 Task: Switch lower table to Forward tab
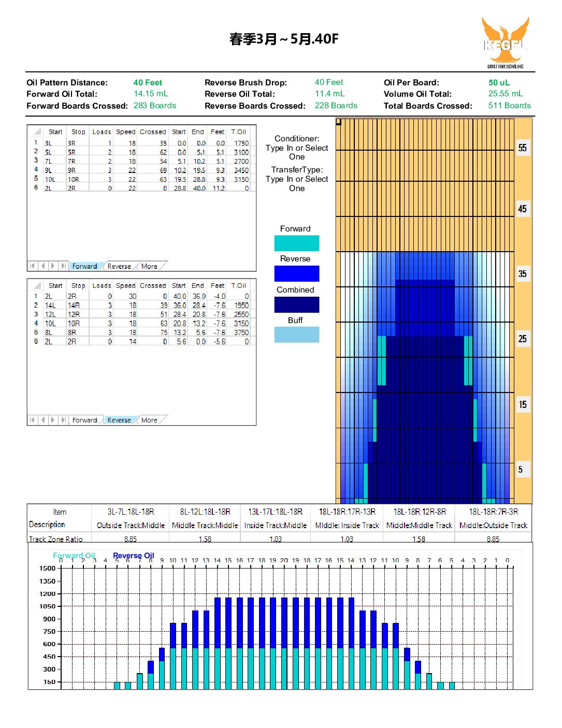pos(84,420)
